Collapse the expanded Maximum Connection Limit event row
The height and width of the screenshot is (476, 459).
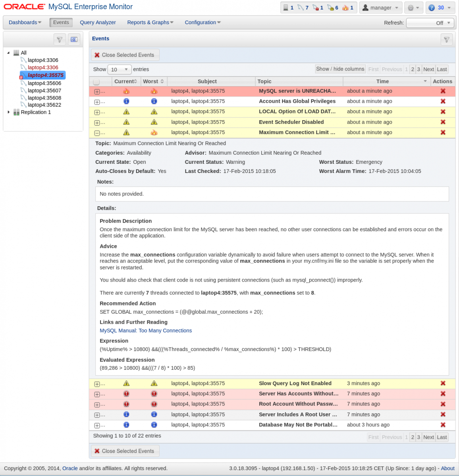[97, 133]
